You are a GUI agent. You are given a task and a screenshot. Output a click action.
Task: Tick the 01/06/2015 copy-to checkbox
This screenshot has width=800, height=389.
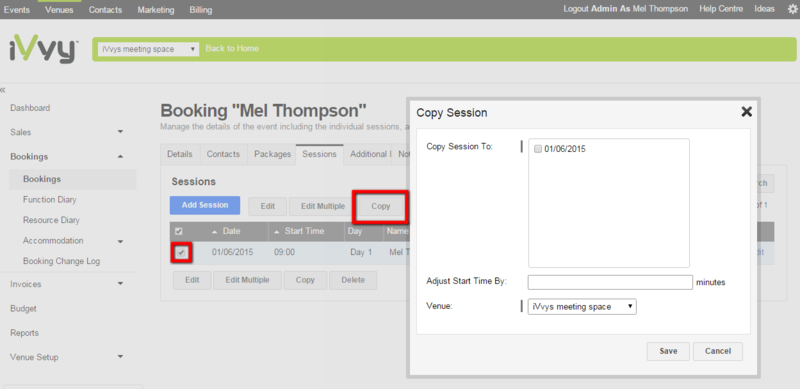point(537,149)
